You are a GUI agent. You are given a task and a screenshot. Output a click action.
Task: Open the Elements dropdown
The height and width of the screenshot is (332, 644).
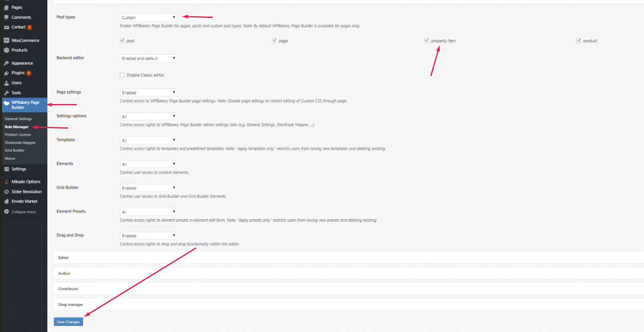148,164
